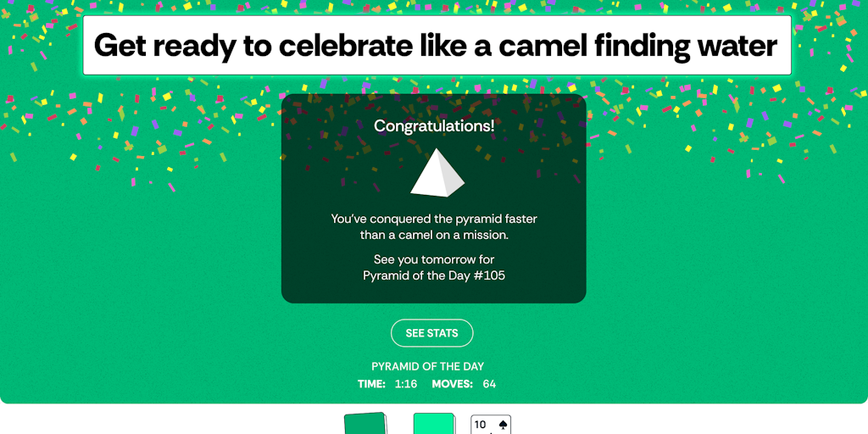Image resolution: width=868 pixels, height=434 pixels.
Task: Open the SEE STATS button
Action: click(x=431, y=333)
